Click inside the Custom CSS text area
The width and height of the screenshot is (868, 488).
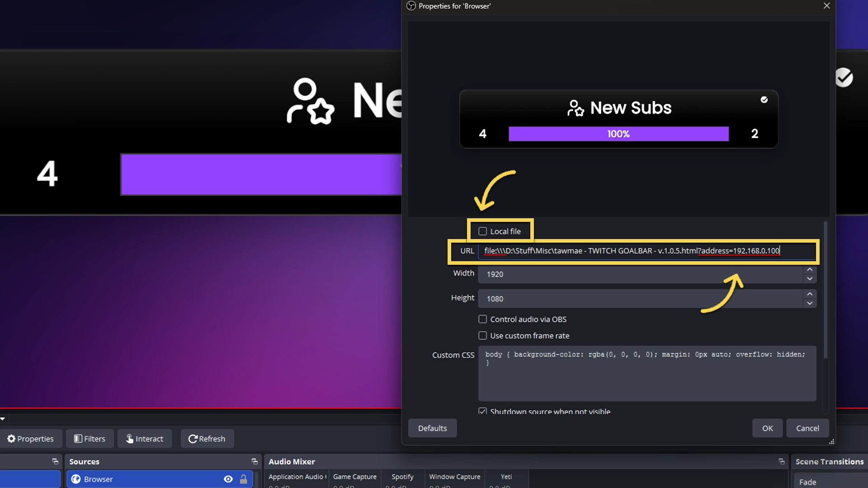[x=647, y=374]
